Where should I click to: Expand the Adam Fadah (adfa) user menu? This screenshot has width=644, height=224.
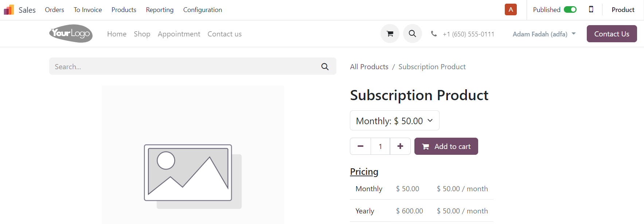(544, 34)
